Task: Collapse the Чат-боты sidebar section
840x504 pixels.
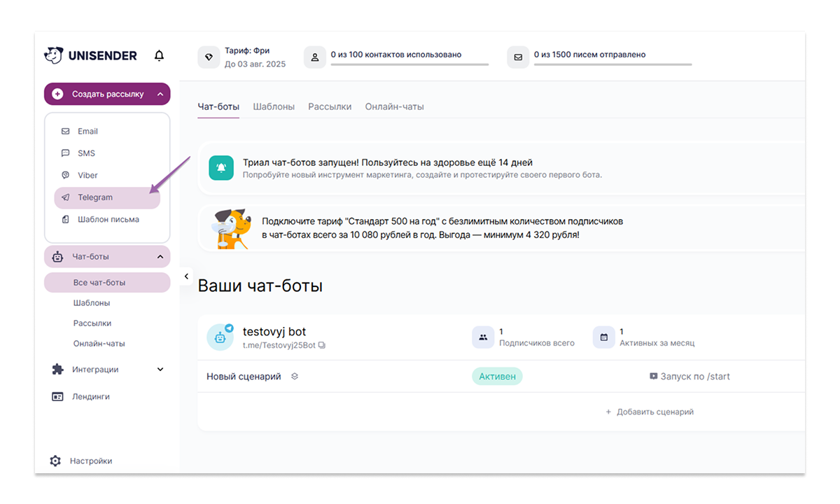Action: pos(160,257)
